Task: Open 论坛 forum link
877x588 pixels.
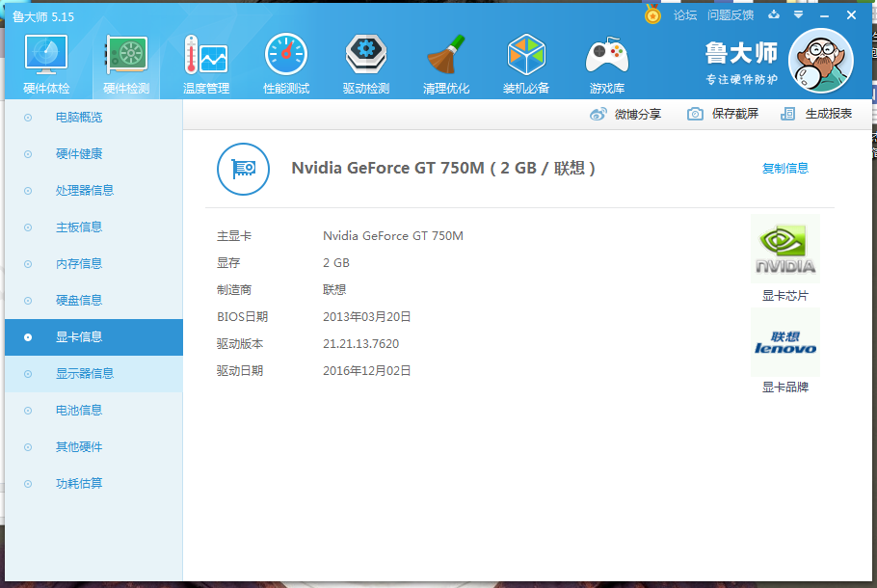Action: point(685,15)
